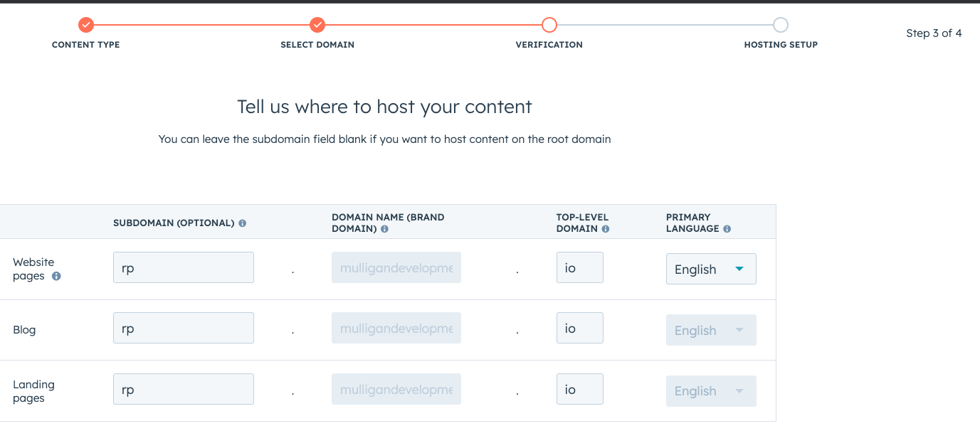Open the English language dropdown for Website pages
The image size is (980, 426).
[710, 269]
